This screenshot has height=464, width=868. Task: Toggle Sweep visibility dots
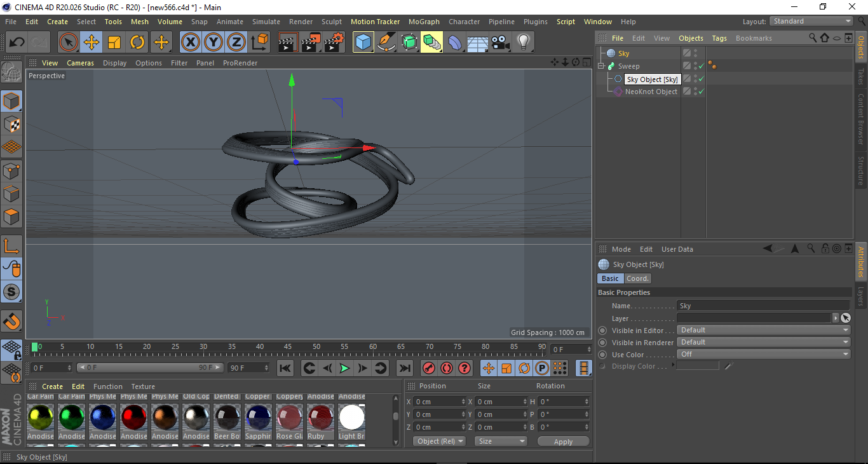pyautogui.click(x=695, y=66)
